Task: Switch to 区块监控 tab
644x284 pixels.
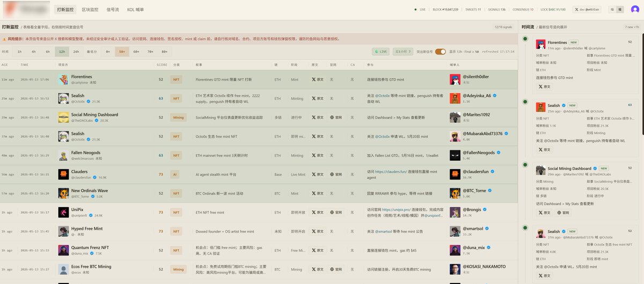Action: tap(90, 10)
